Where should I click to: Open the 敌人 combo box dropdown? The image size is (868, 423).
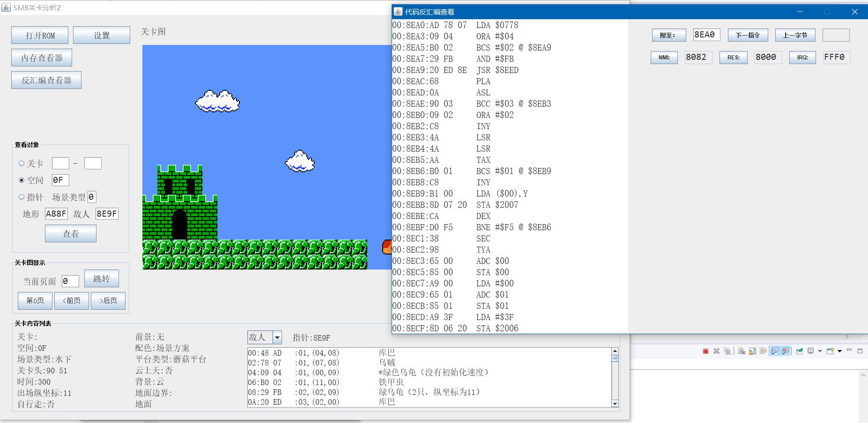pyautogui.click(x=277, y=337)
